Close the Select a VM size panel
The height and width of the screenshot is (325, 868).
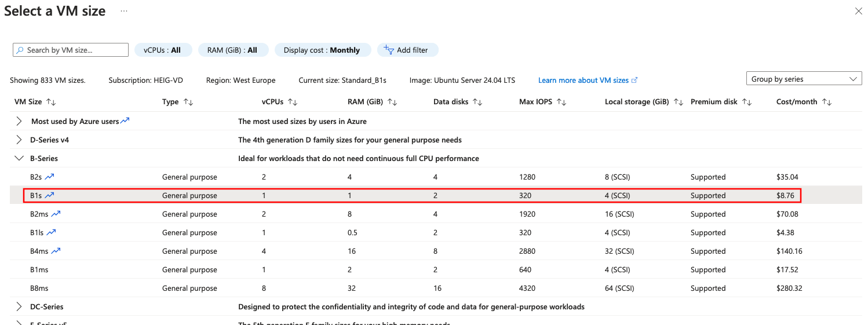click(858, 11)
